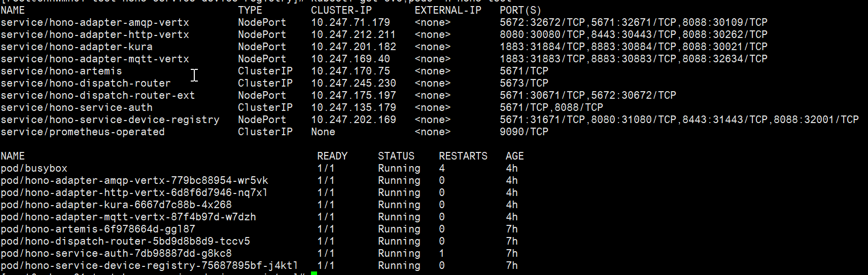868x275 pixels.
Task: Click ports 1883:31884/TCP,8883:30884/TCP,8088:30021/TCP
Action: pos(634,47)
